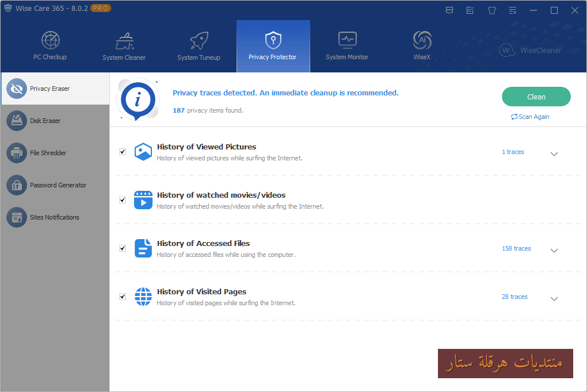
Task: Open the skin shirt icon in title bar
Action: tap(492, 10)
